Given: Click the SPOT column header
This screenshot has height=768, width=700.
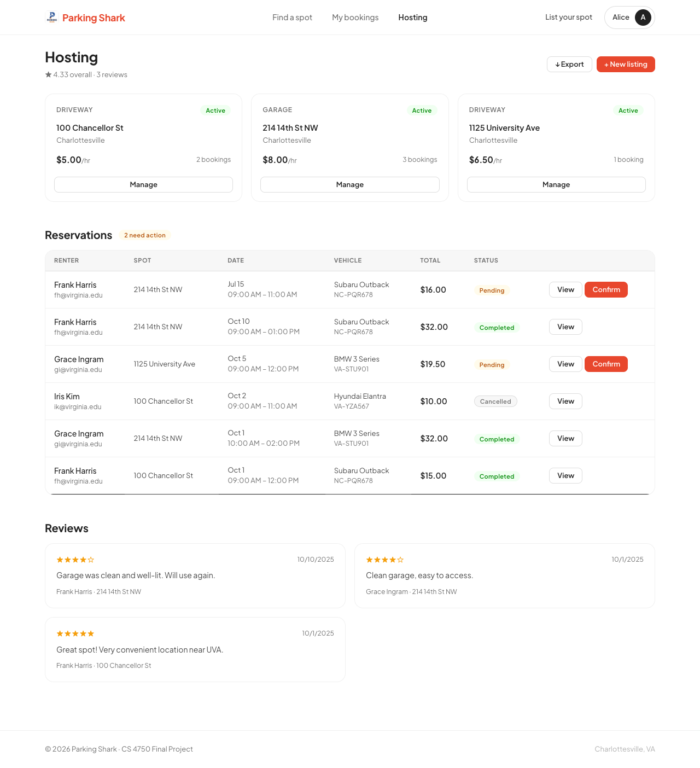Looking at the screenshot, I should coord(142,260).
